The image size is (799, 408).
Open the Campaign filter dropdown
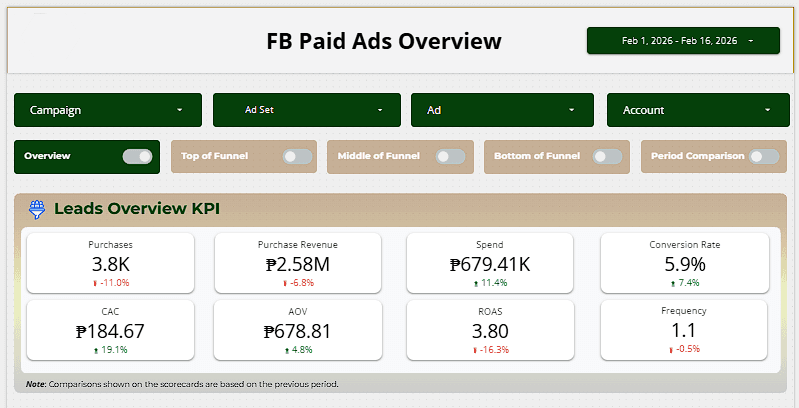(x=108, y=110)
